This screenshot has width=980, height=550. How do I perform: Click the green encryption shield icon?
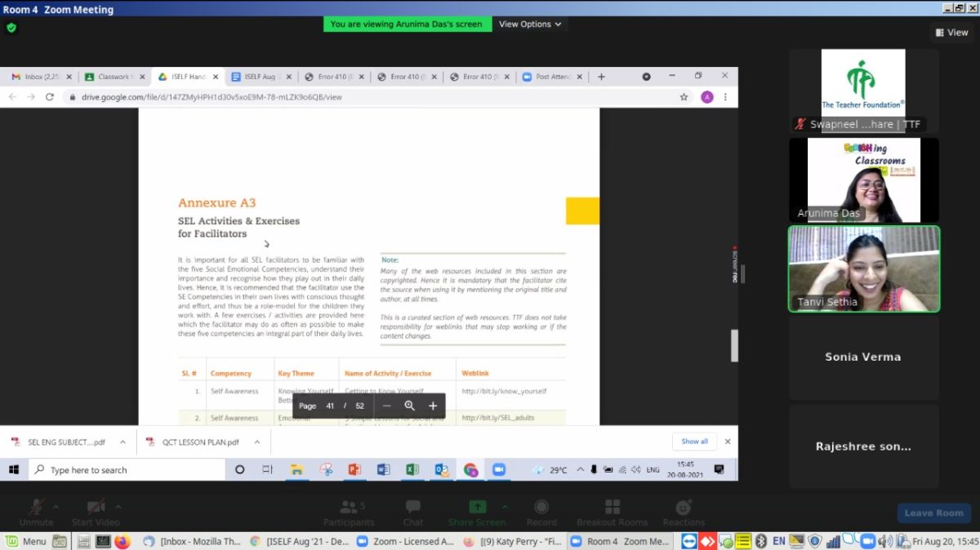pyautogui.click(x=11, y=27)
